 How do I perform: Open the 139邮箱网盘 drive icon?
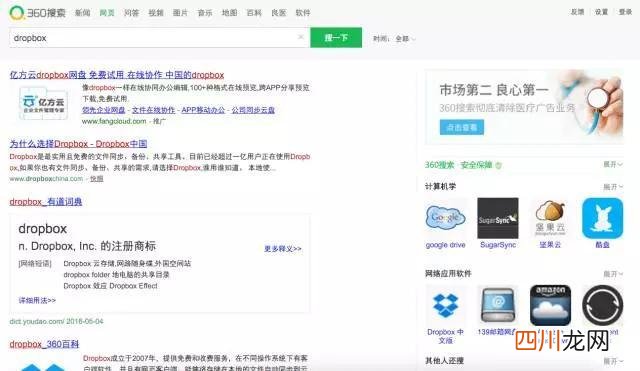click(498, 305)
